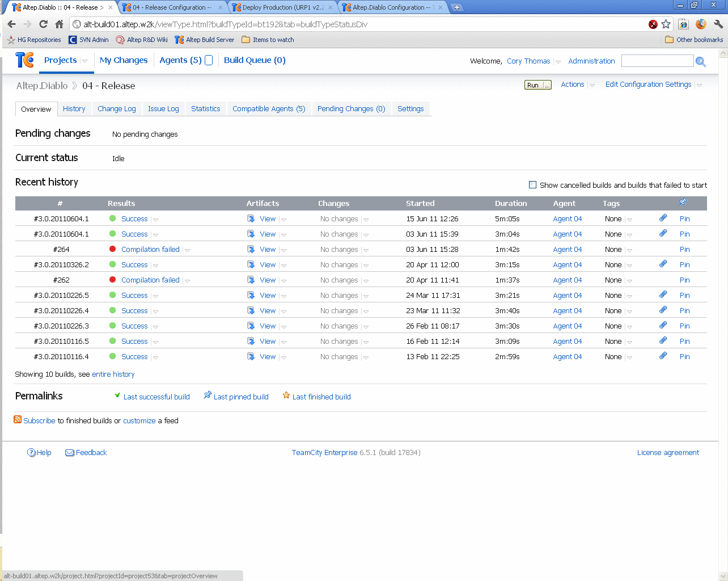Screen dimensions: 728x581
Task: Open My Changes page
Action: click(124, 60)
